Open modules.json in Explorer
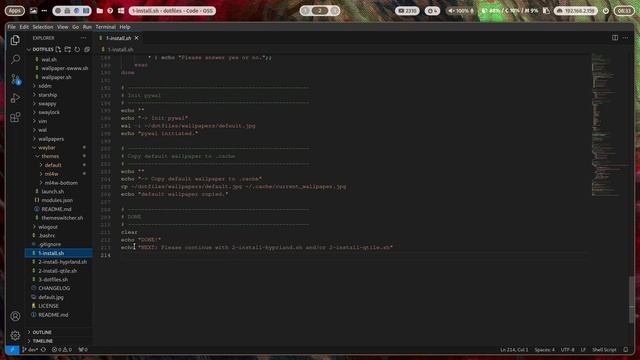 coord(57,200)
